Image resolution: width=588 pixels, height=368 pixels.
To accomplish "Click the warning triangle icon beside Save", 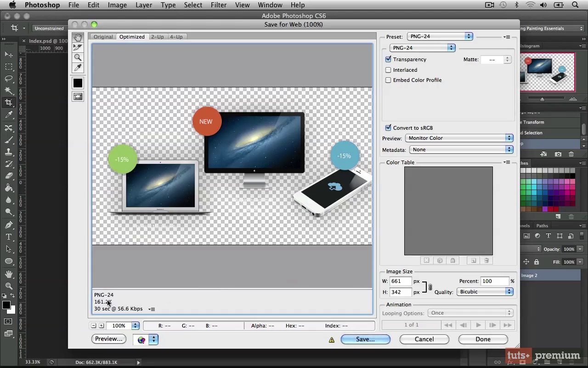I will point(331,340).
